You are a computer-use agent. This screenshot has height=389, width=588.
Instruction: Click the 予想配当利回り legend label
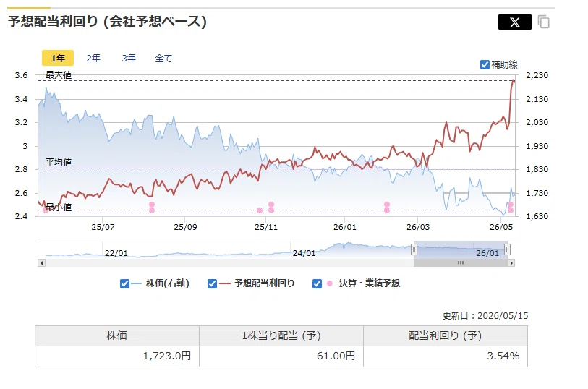click(265, 283)
